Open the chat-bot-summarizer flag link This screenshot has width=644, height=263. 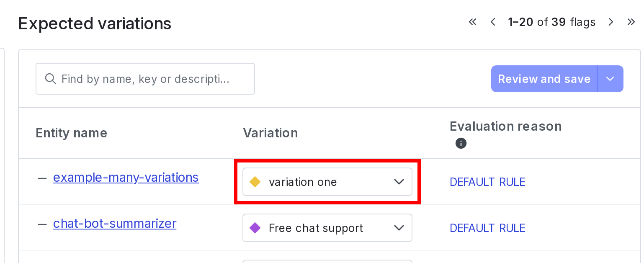115,224
